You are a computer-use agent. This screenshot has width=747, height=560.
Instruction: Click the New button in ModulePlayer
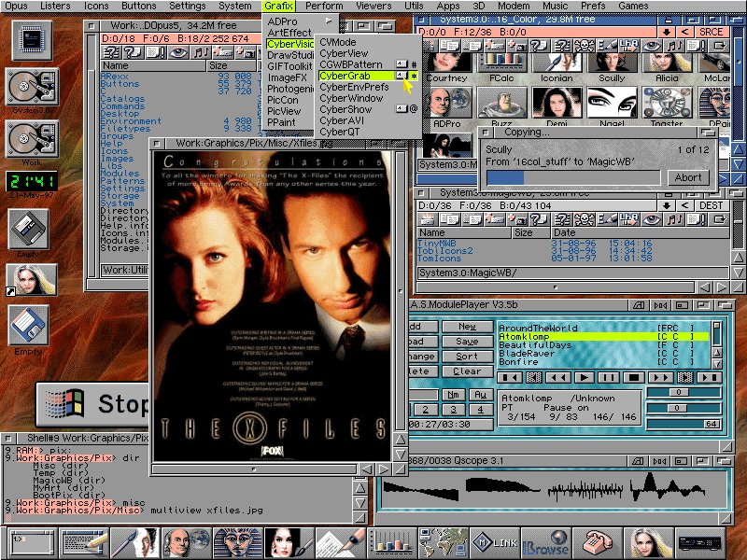468,327
